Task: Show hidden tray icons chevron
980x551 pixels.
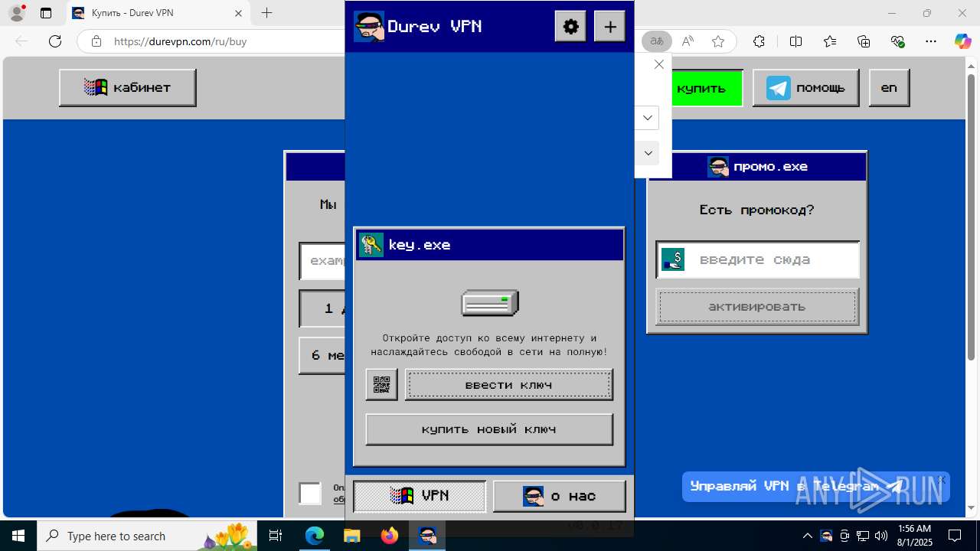Action: click(807, 536)
